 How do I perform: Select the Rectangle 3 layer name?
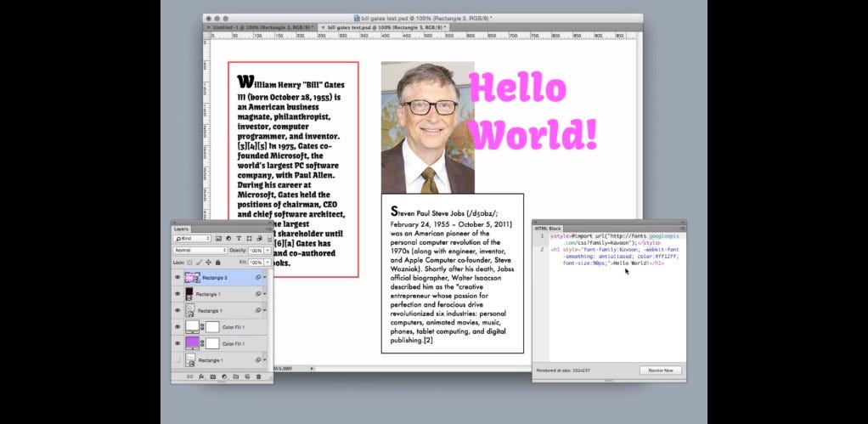[215, 277]
